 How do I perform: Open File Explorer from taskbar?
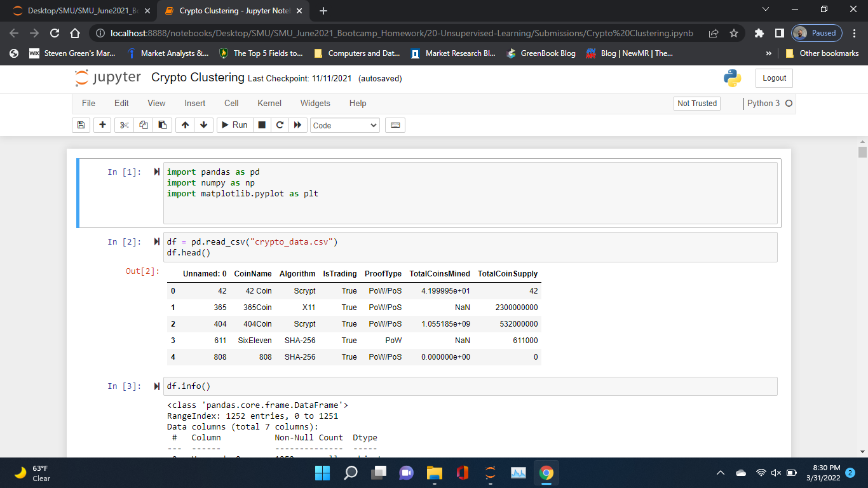[x=434, y=473]
